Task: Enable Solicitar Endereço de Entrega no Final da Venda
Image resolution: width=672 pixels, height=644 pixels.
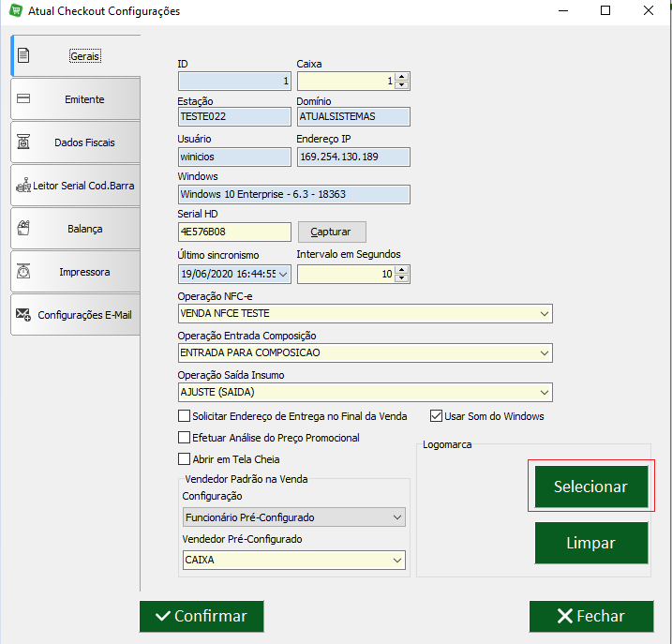Action: 184,416
